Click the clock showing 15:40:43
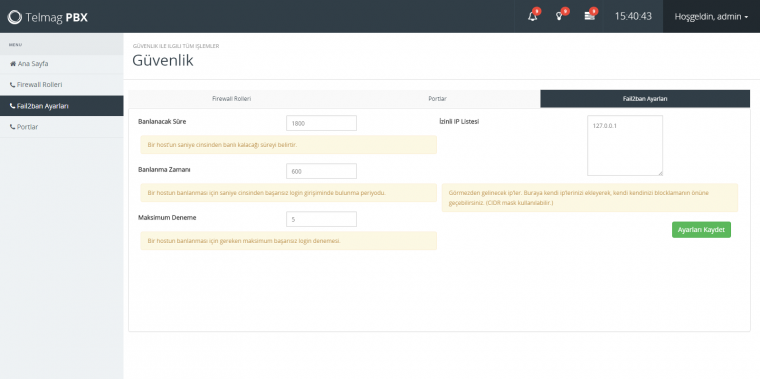 point(633,16)
